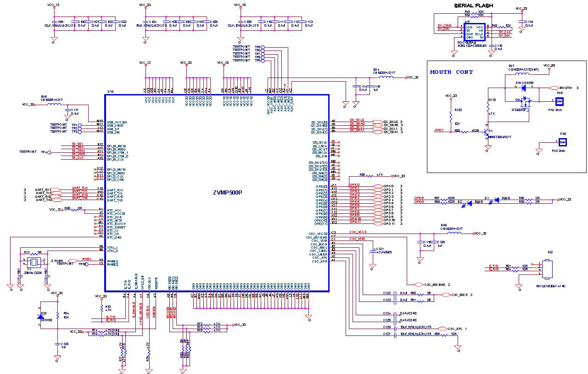This screenshot has width=588, height=374.
Task: Select the R94 10K resistor
Action: tap(57, 315)
